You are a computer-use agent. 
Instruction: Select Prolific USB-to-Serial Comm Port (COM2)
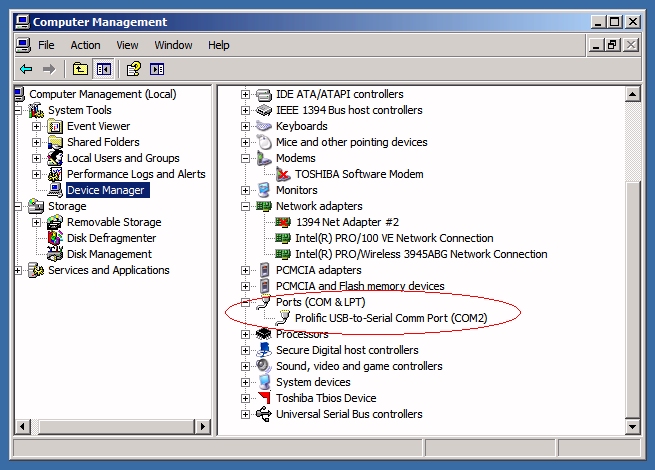coord(391,318)
